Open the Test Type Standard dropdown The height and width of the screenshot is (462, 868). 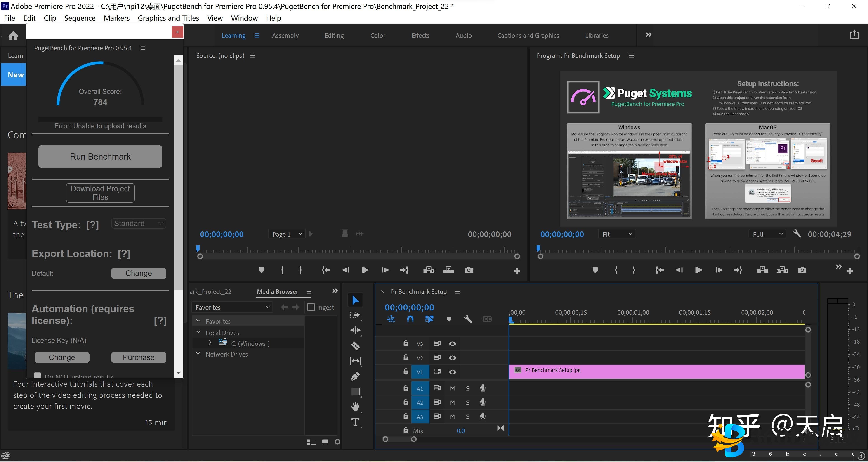(x=139, y=223)
